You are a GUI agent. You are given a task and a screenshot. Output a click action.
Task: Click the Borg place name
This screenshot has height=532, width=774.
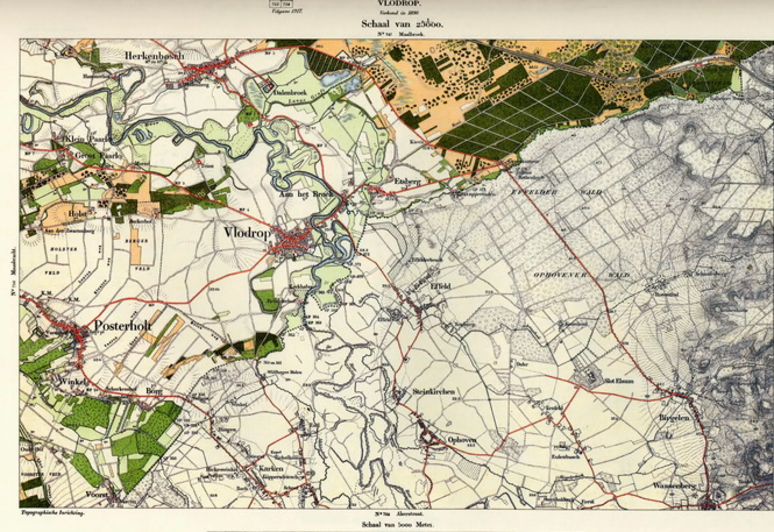[x=155, y=391]
